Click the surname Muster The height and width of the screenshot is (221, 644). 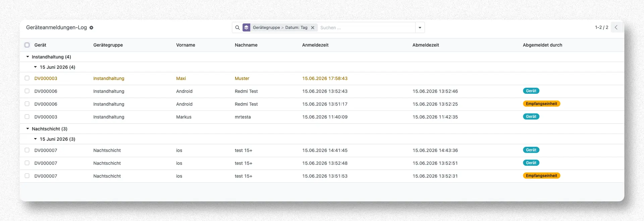coord(242,78)
